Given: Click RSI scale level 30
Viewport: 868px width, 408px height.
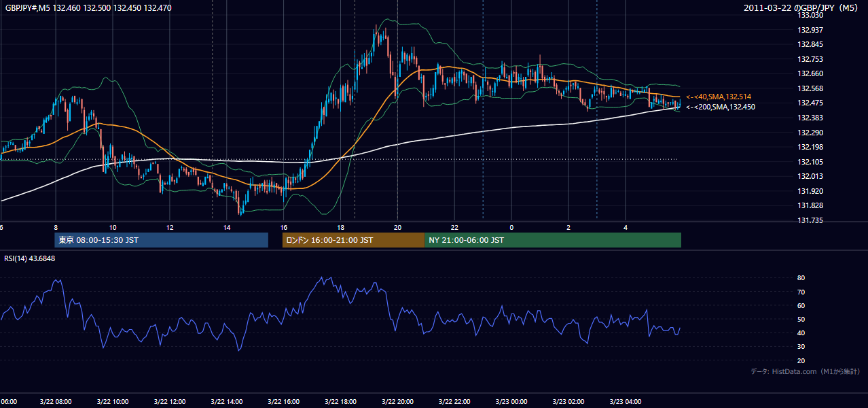Looking at the screenshot, I should pos(801,347).
